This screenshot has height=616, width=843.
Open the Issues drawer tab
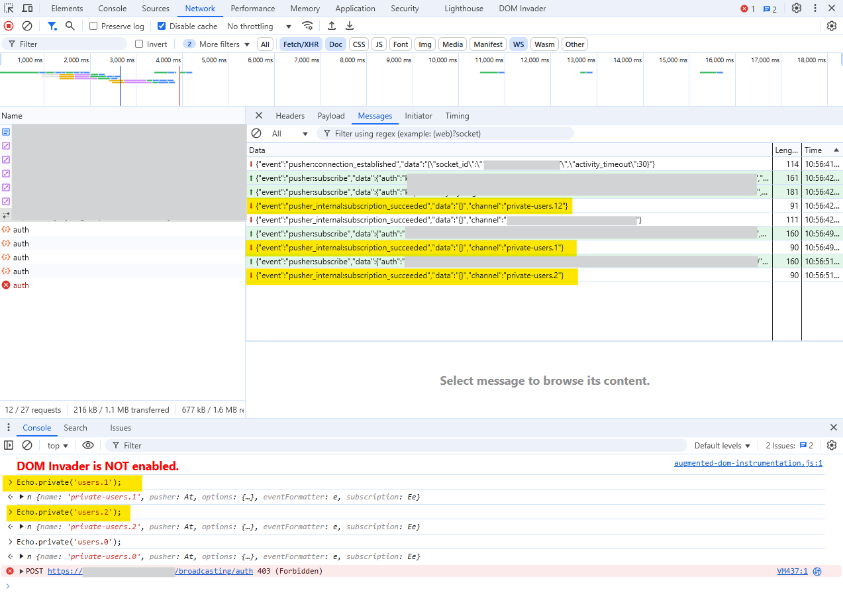click(121, 428)
